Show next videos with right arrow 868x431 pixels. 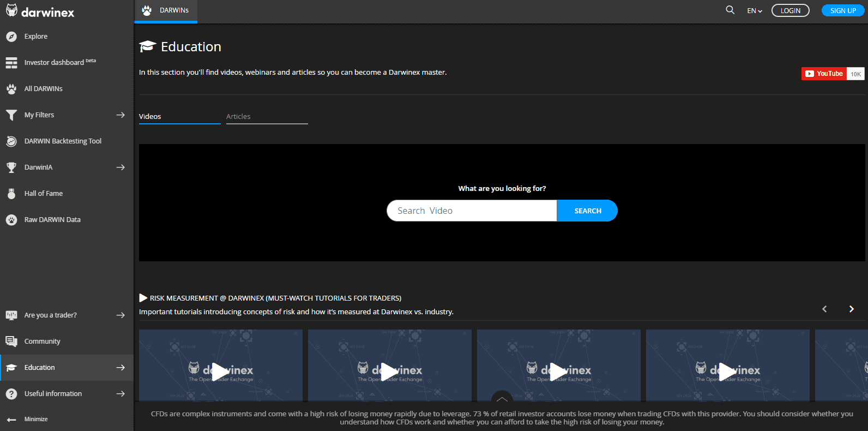pyautogui.click(x=851, y=309)
